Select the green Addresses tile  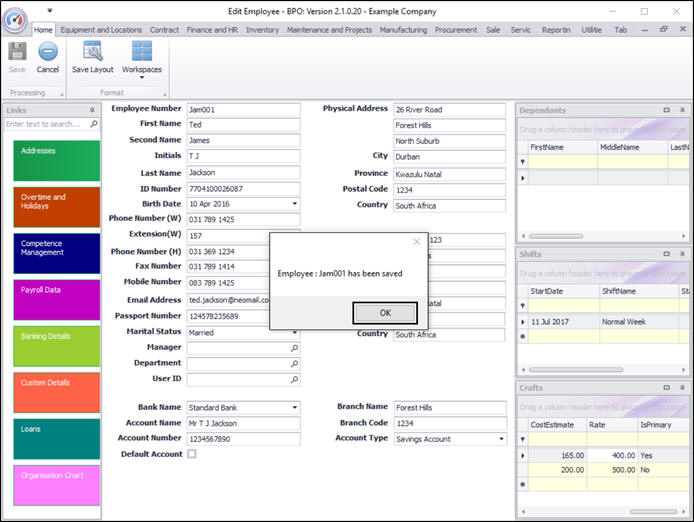tap(57, 160)
